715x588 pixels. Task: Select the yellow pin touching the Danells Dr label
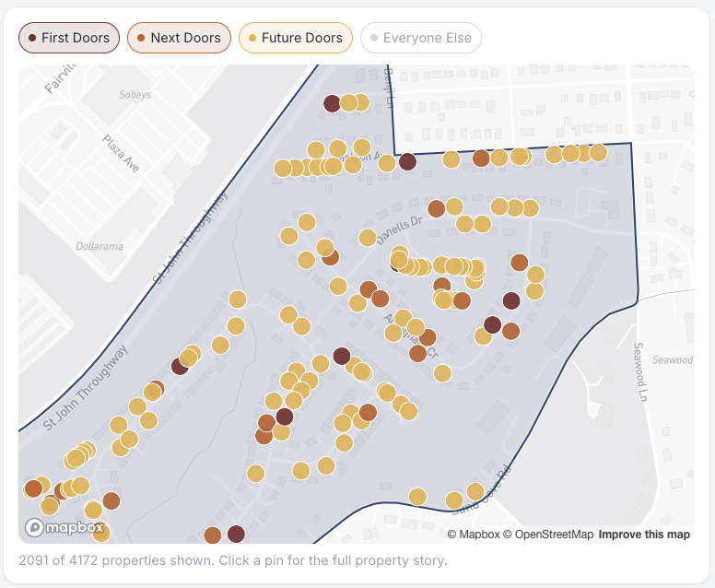(368, 238)
